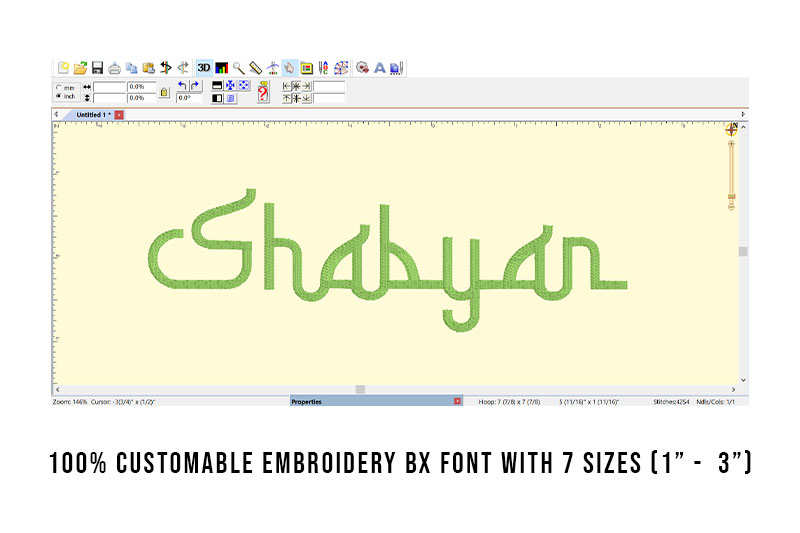Click the lower alignment value field
Image resolution: width=800 pixels, height=533 pixels.
pyautogui.click(x=330, y=98)
